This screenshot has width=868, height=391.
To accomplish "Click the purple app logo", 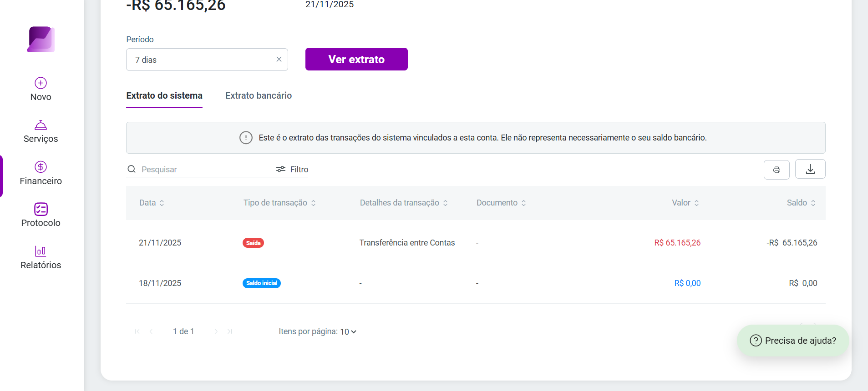I will [41, 39].
